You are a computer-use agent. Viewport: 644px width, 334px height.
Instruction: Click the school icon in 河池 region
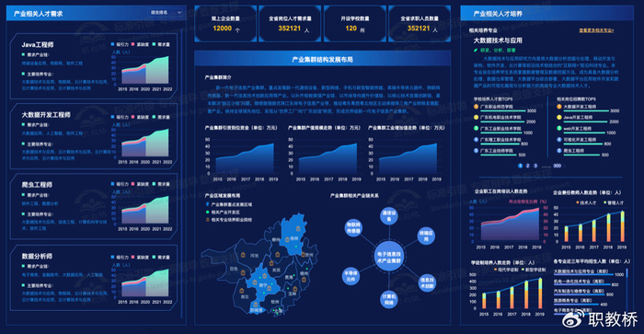(243, 255)
